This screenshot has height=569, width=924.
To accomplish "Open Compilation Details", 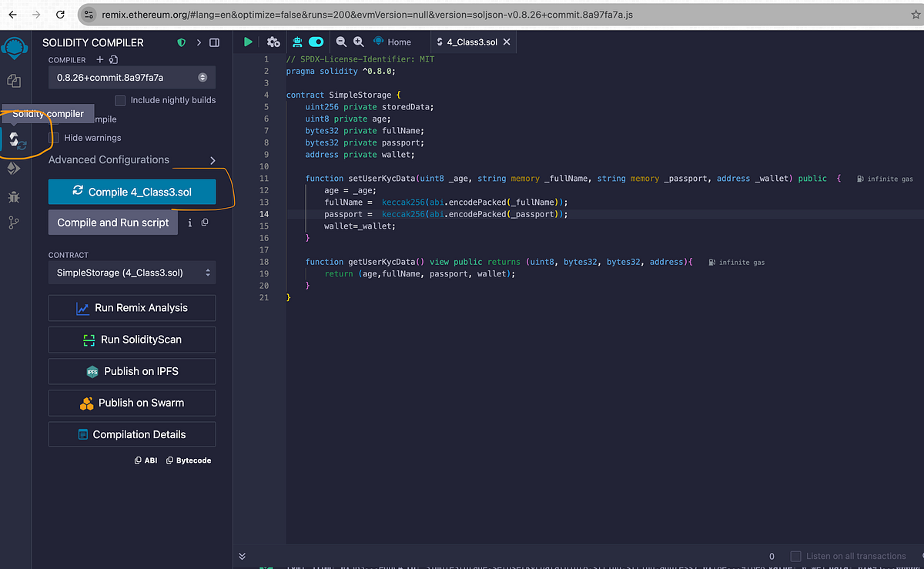I will [132, 434].
